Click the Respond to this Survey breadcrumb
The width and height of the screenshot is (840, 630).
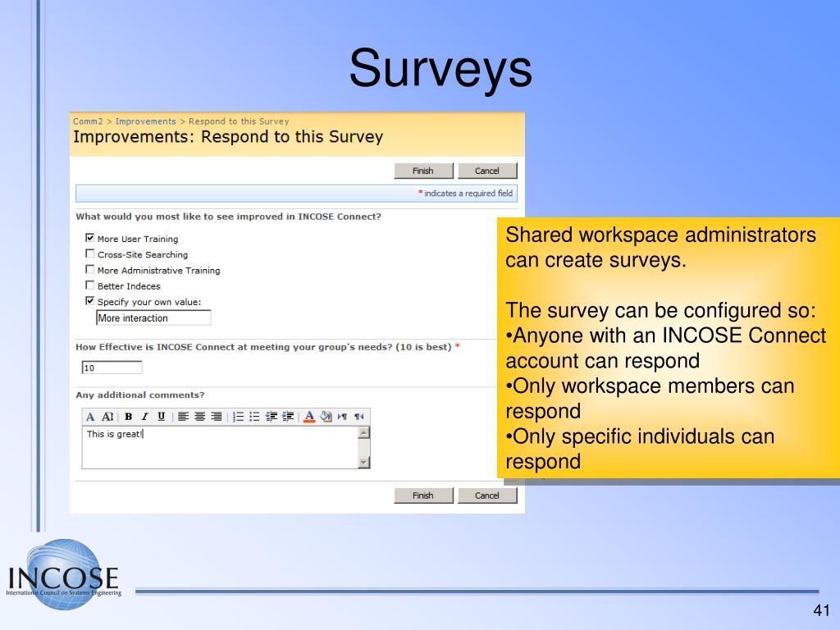tap(239, 121)
